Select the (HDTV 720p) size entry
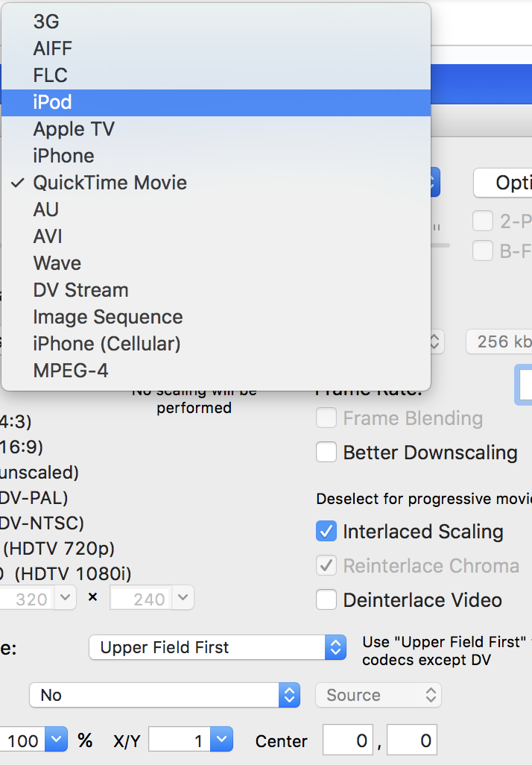Viewport: 532px width, 765px height. point(59,548)
